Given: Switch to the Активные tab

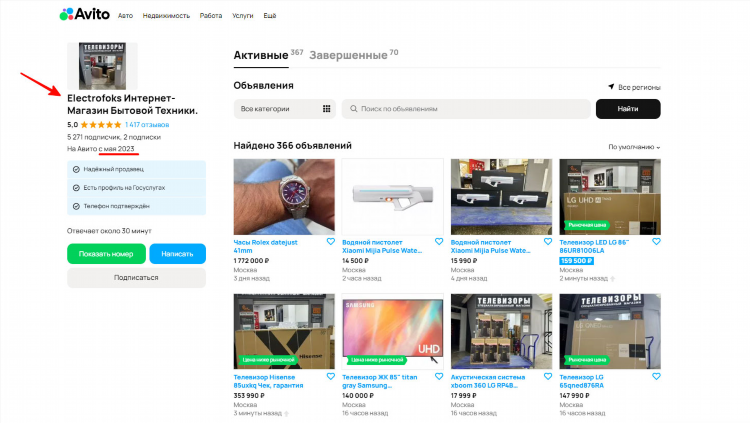Looking at the screenshot, I should click(261, 56).
